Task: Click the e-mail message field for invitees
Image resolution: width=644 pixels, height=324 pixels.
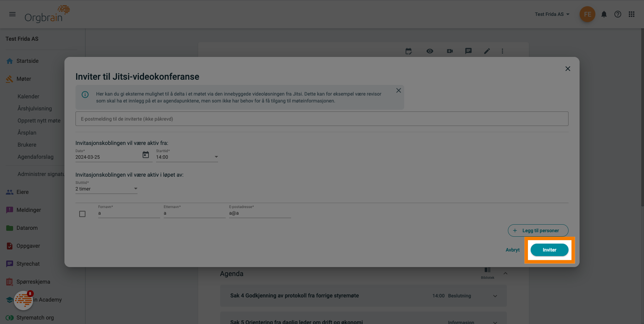Action: (x=322, y=119)
